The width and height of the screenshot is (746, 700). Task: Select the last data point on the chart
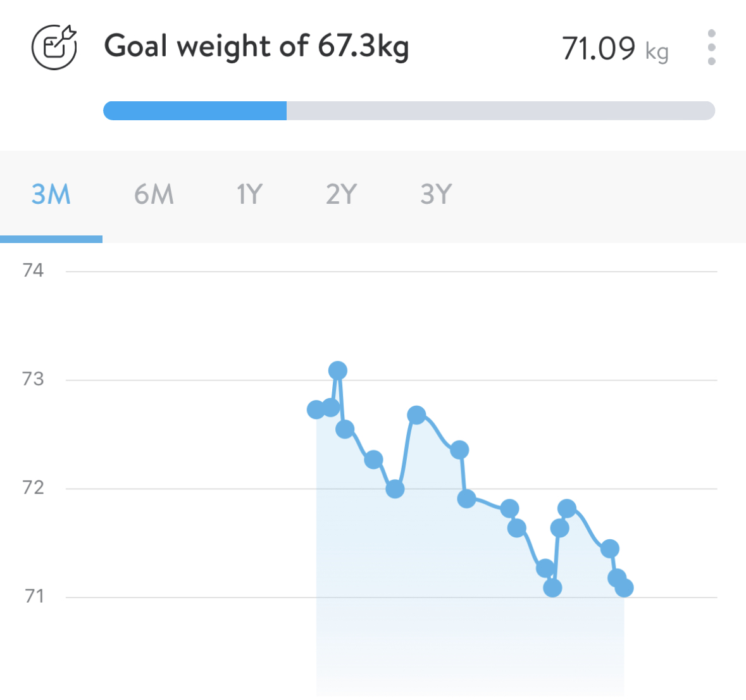(624, 588)
